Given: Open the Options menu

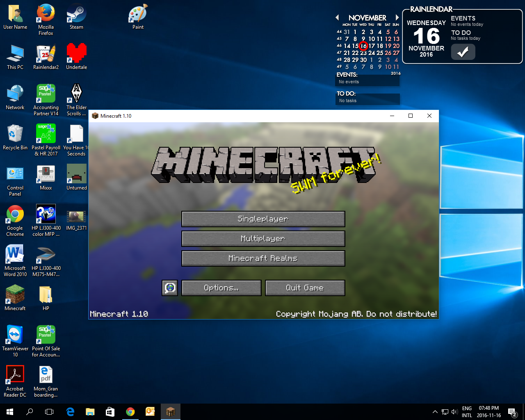Looking at the screenshot, I should (x=221, y=288).
